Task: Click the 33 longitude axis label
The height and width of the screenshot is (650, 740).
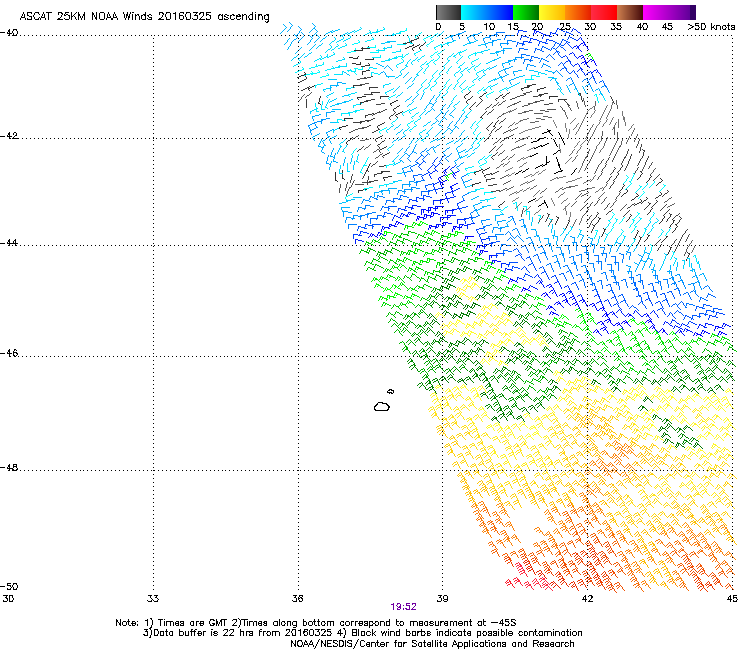Action: [153, 599]
